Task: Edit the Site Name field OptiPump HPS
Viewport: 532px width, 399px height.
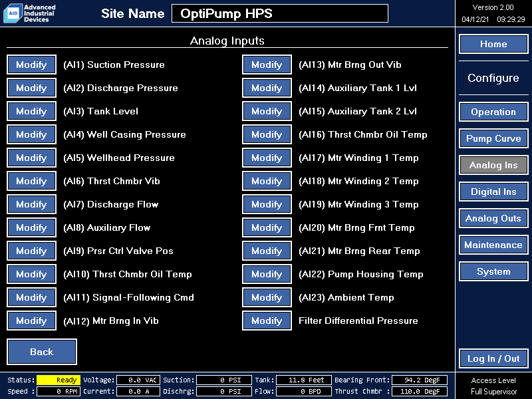Action: (280, 13)
